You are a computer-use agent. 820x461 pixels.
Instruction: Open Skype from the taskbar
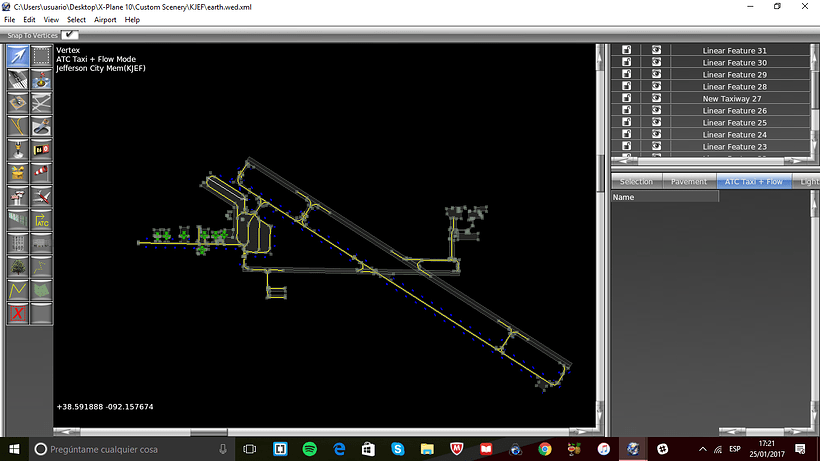[x=397, y=449]
